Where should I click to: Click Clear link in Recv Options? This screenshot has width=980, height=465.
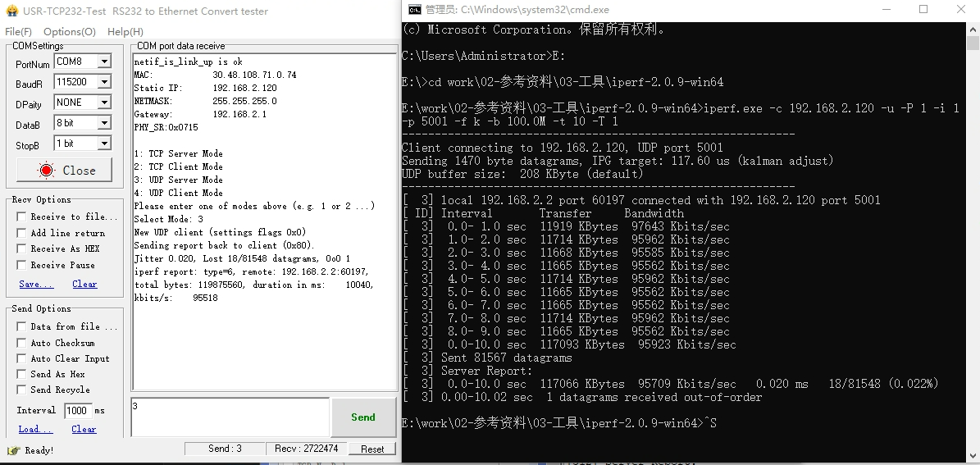(84, 284)
